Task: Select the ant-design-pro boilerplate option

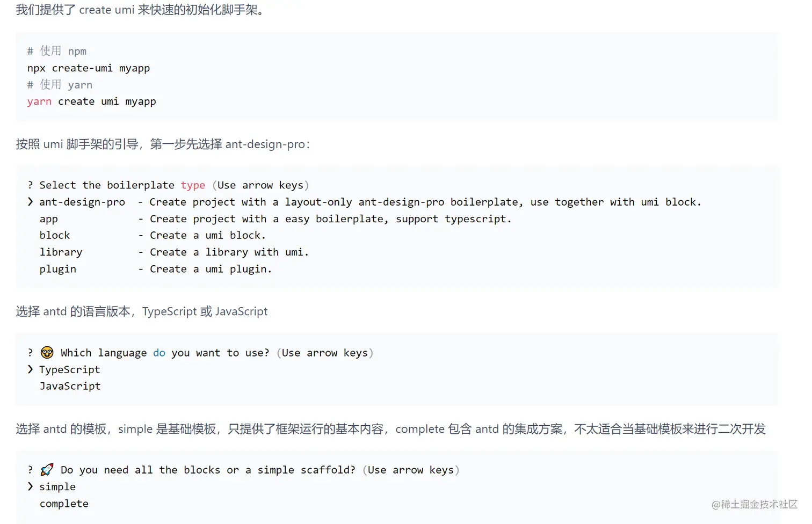Action: (82, 202)
